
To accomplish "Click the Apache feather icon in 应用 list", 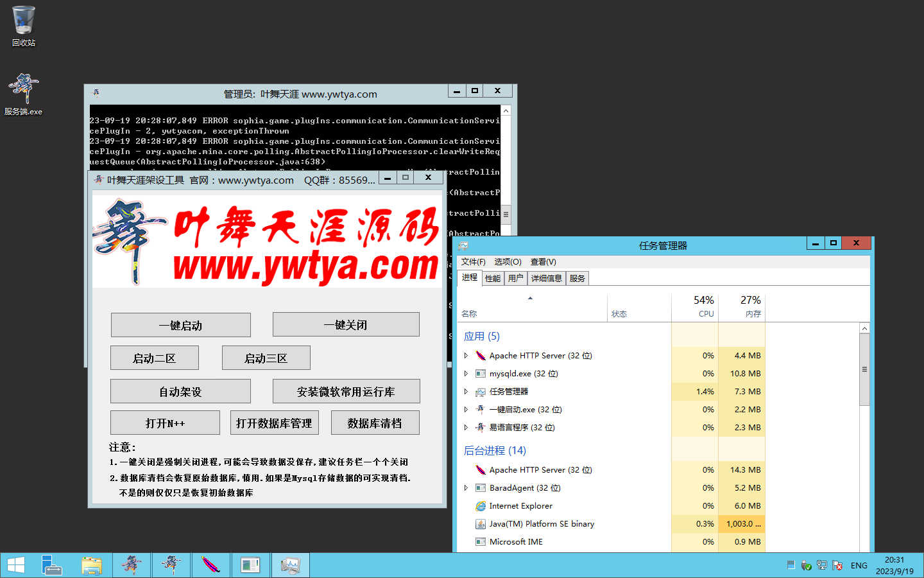I will coord(481,355).
